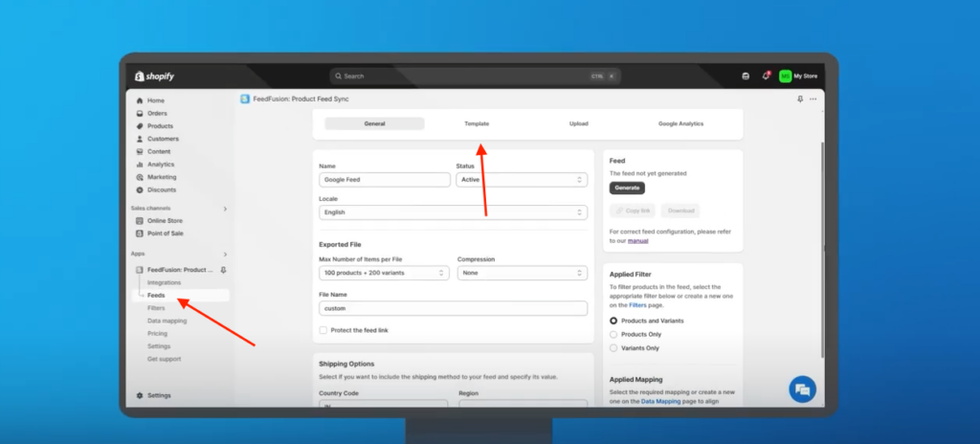Click the Online Store icon

tap(140, 221)
